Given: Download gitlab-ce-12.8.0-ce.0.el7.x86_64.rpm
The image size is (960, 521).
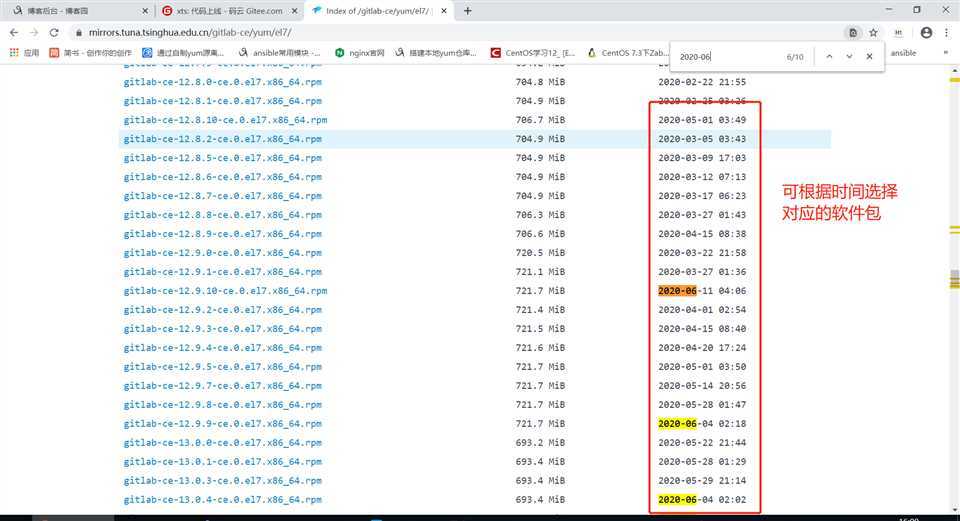Looking at the screenshot, I should [222, 82].
